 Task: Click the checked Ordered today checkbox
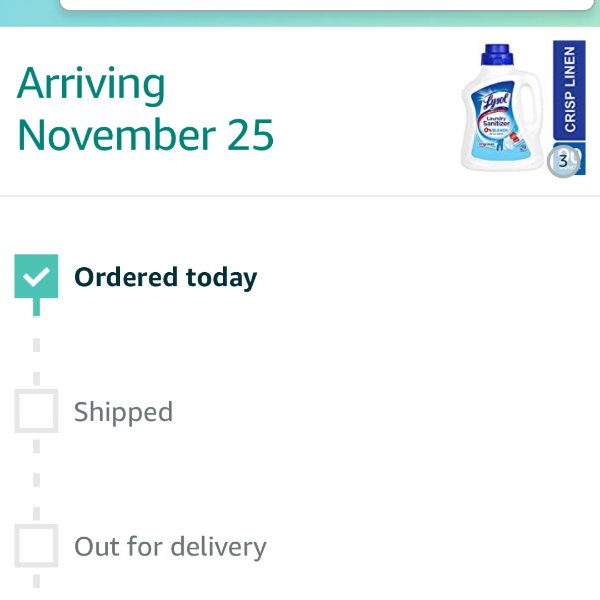pyautogui.click(x=36, y=276)
